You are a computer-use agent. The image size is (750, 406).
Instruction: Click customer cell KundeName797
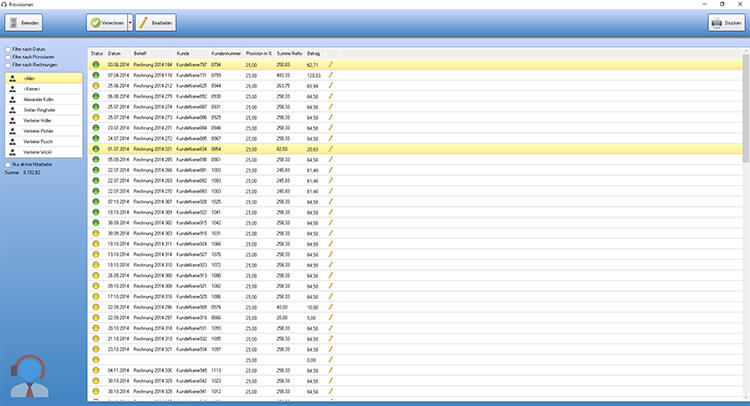[192, 65]
